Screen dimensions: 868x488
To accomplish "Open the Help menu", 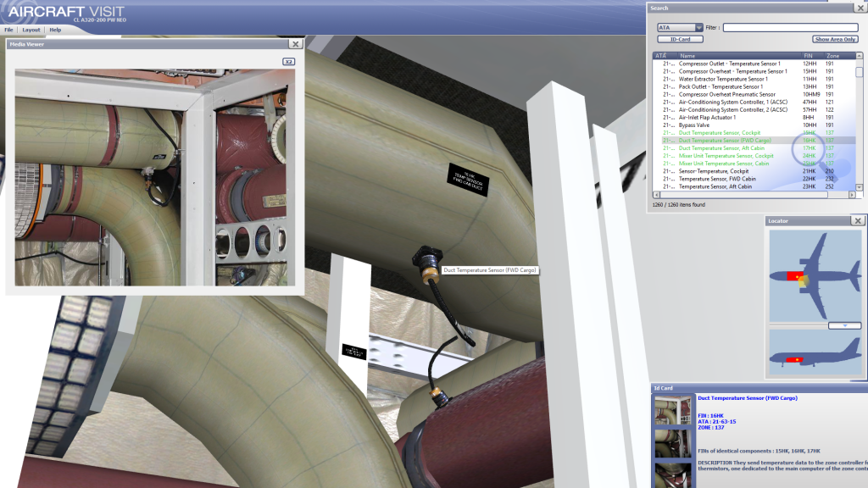I will [55, 30].
